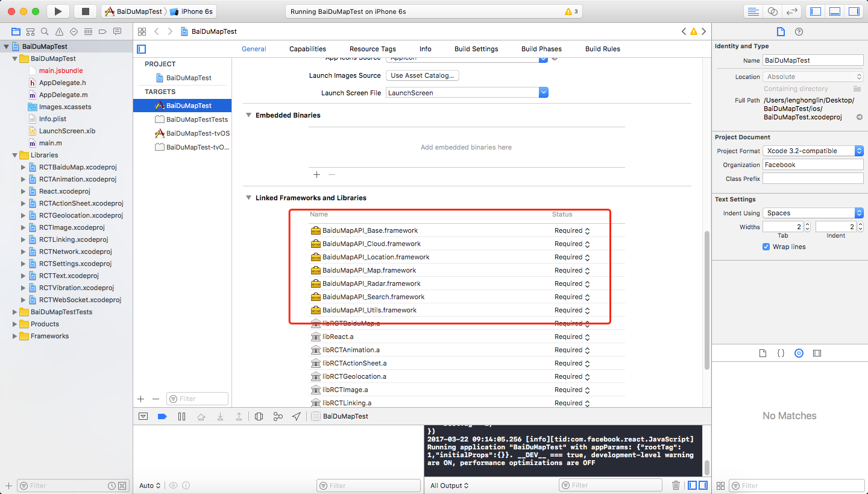Expand the React.xcodeproj library
This screenshot has width=868, height=494.
click(x=24, y=191)
